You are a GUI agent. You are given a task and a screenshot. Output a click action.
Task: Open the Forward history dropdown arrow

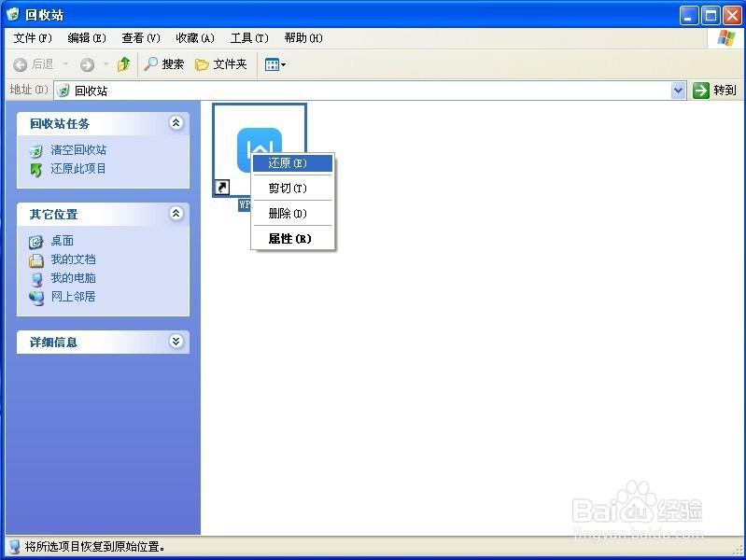(x=106, y=64)
